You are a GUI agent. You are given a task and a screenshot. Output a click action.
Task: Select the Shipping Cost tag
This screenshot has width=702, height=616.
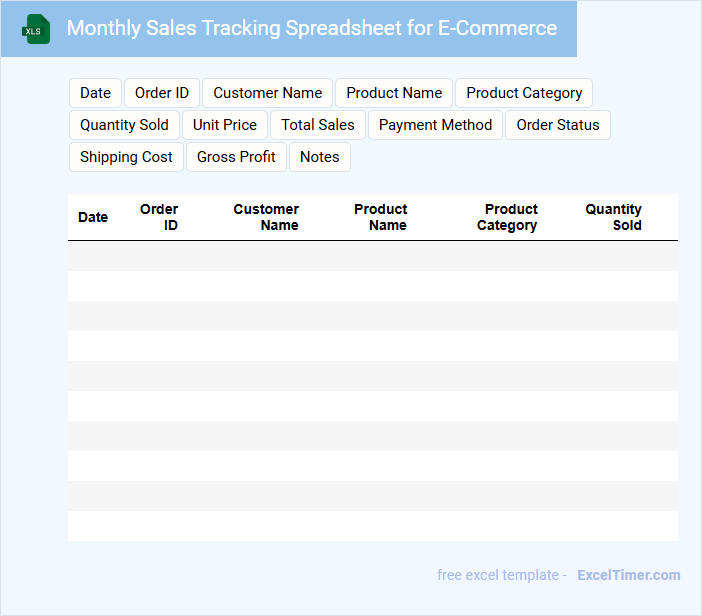[x=126, y=157]
